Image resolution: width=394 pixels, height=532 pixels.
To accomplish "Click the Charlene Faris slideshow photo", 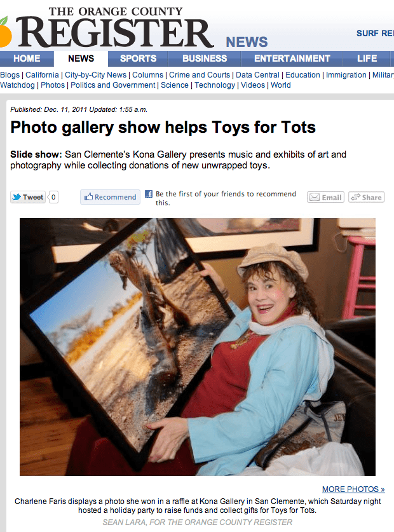I will 198,347.
